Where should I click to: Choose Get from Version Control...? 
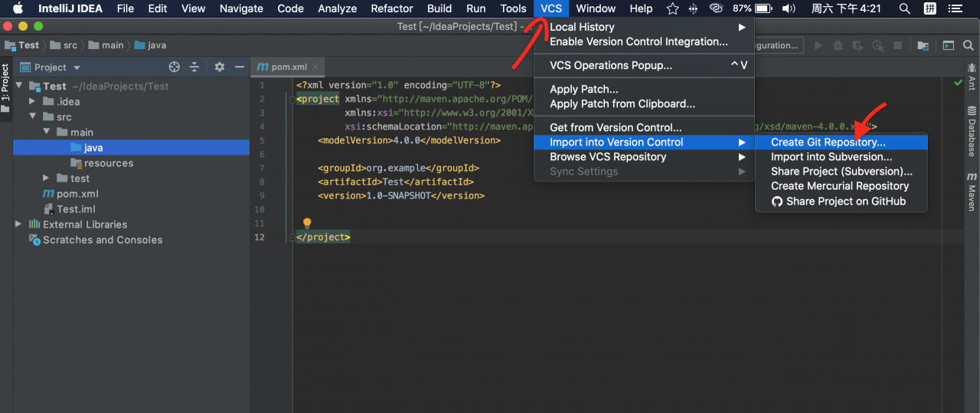click(644, 127)
